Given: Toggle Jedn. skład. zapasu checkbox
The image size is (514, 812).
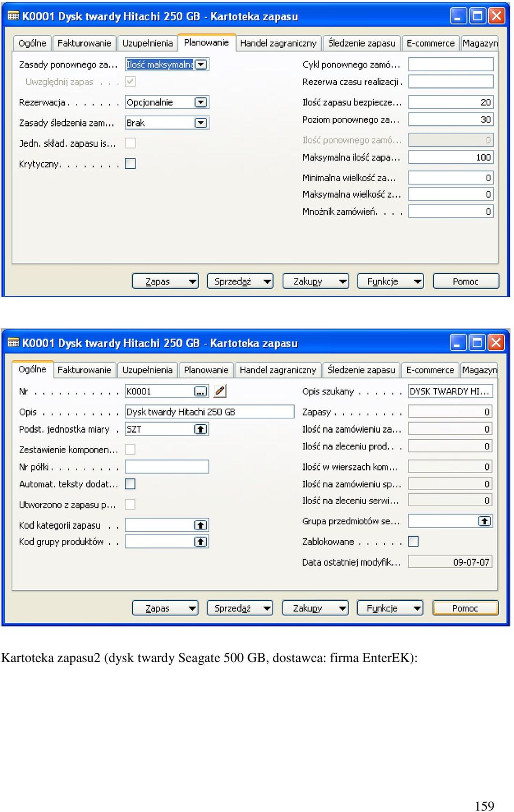Looking at the screenshot, I should click(130, 143).
